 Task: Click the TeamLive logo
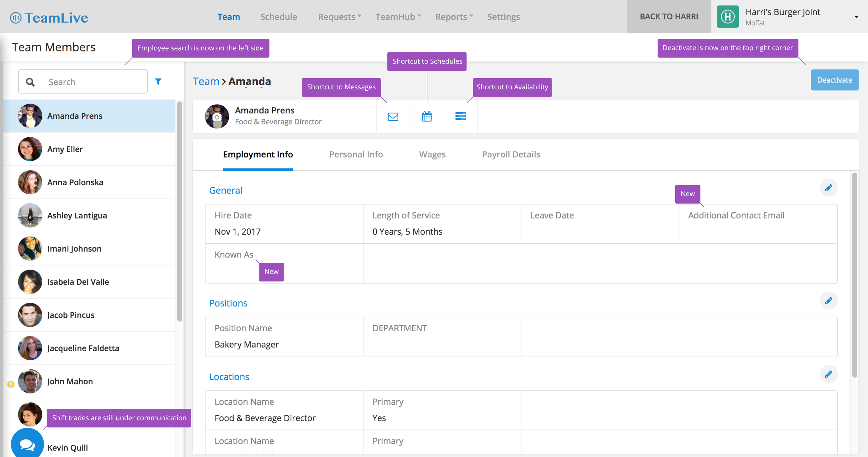[x=49, y=17]
